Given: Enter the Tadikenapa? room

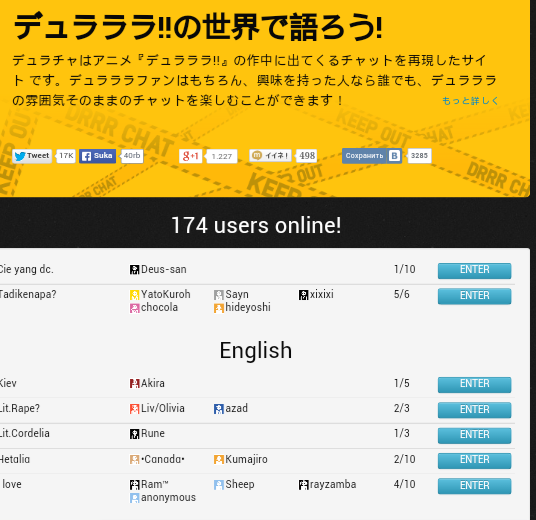Looking at the screenshot, I should tap(474, 296).
